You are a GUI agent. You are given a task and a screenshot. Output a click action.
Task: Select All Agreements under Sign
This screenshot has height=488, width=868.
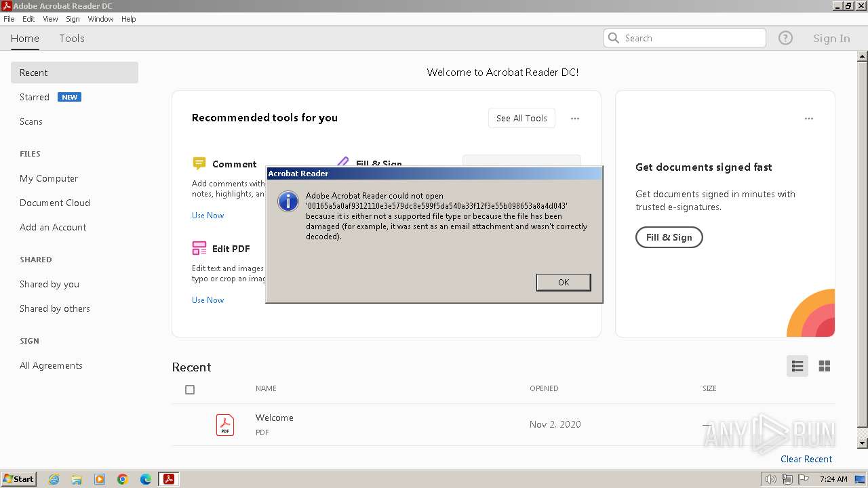(51, 365)
